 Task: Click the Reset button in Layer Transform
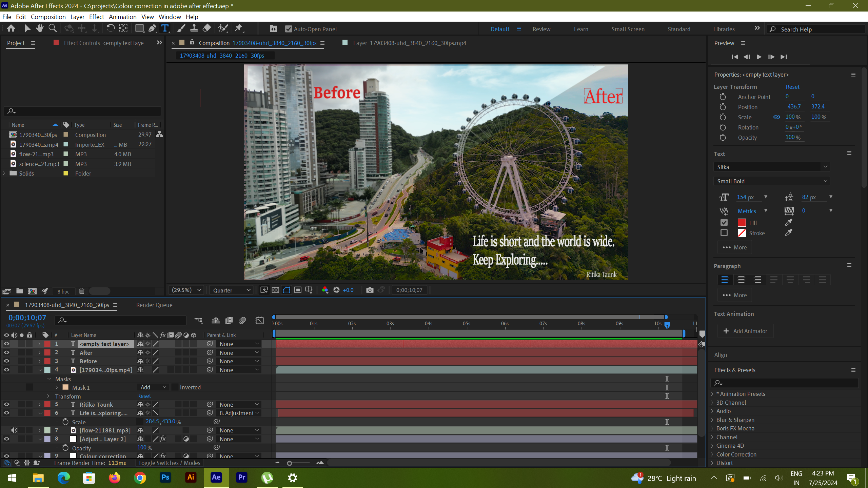click(x=792, y=86)
